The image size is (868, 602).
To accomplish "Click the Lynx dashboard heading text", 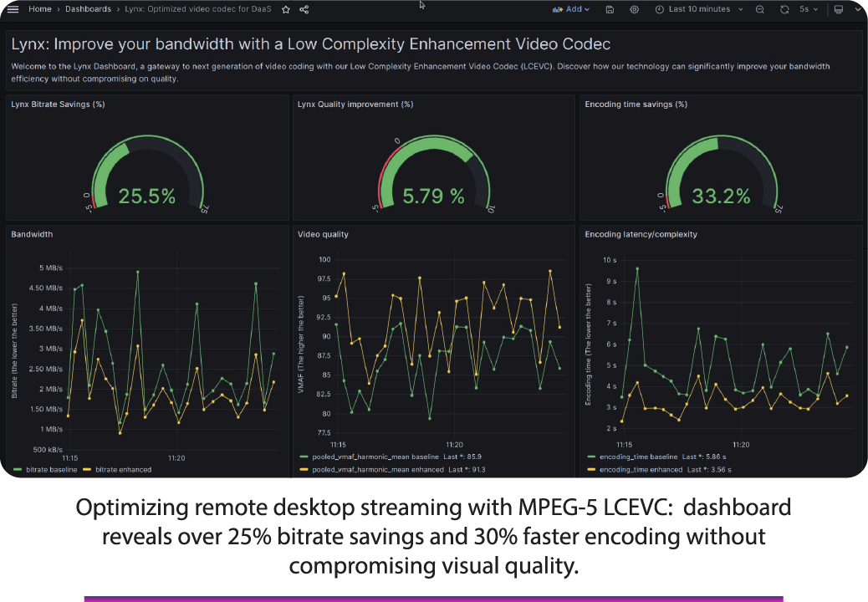I will click(x=310, y=44).
